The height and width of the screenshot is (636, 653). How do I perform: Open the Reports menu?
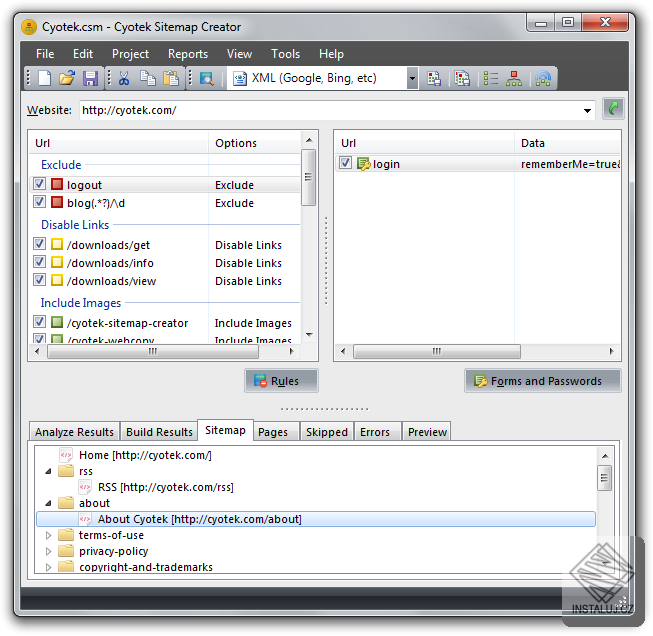point(188,54)
